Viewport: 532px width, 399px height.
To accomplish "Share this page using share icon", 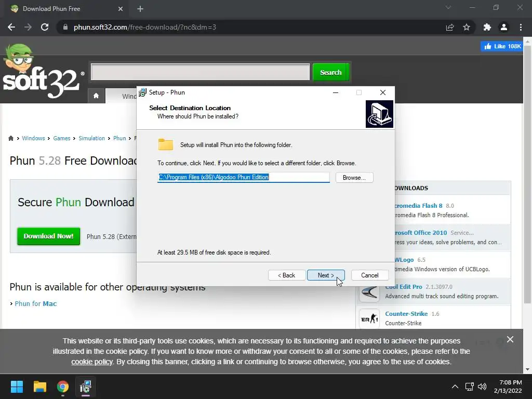I will [x=450, y=27].
